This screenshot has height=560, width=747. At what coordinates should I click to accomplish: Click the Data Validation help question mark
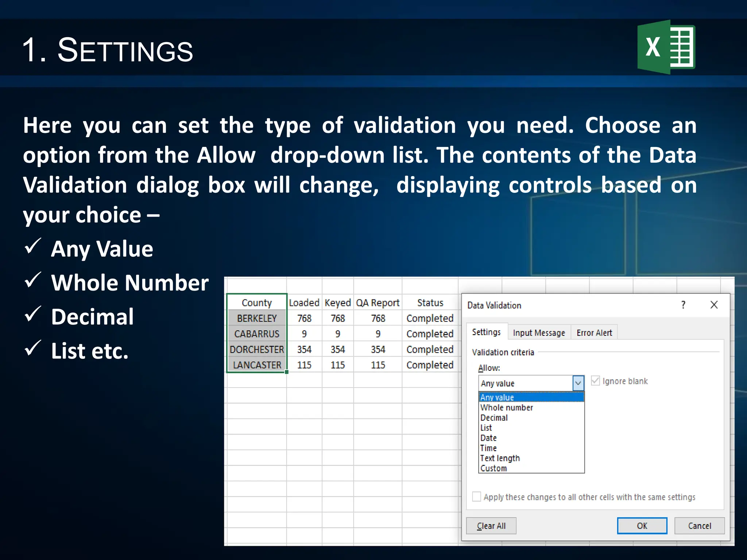[x=683, y=305]
